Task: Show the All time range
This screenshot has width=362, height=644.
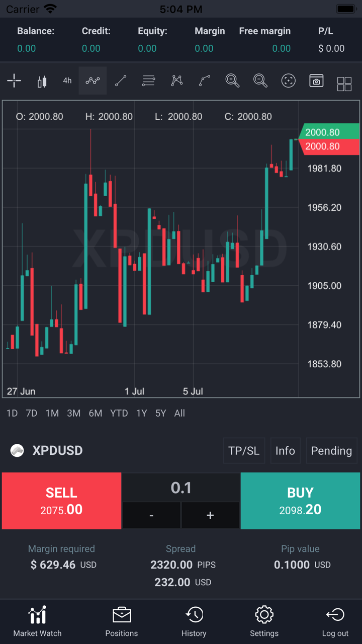Action: pos(179,413)
